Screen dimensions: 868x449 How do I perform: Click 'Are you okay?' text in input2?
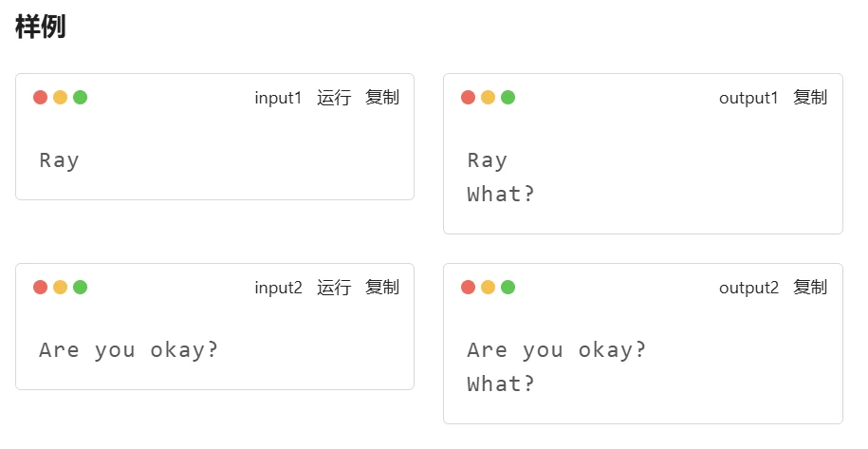pyautogui.click(x=128, y=350)
